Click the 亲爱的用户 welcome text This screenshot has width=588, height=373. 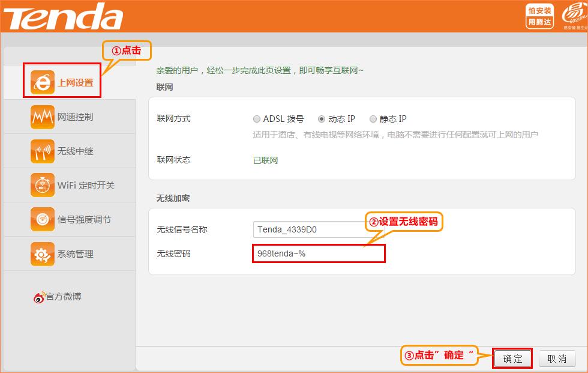(260, 70)
